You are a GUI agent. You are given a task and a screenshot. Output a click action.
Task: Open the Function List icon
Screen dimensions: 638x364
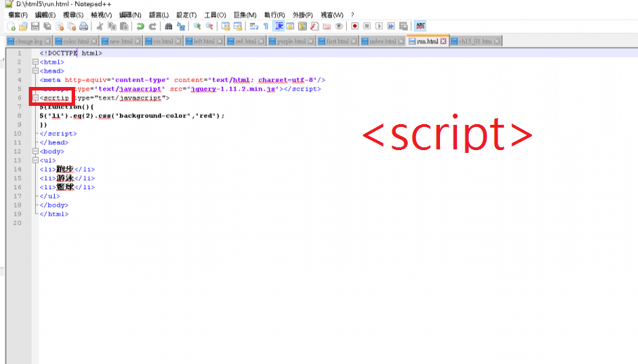314,27
